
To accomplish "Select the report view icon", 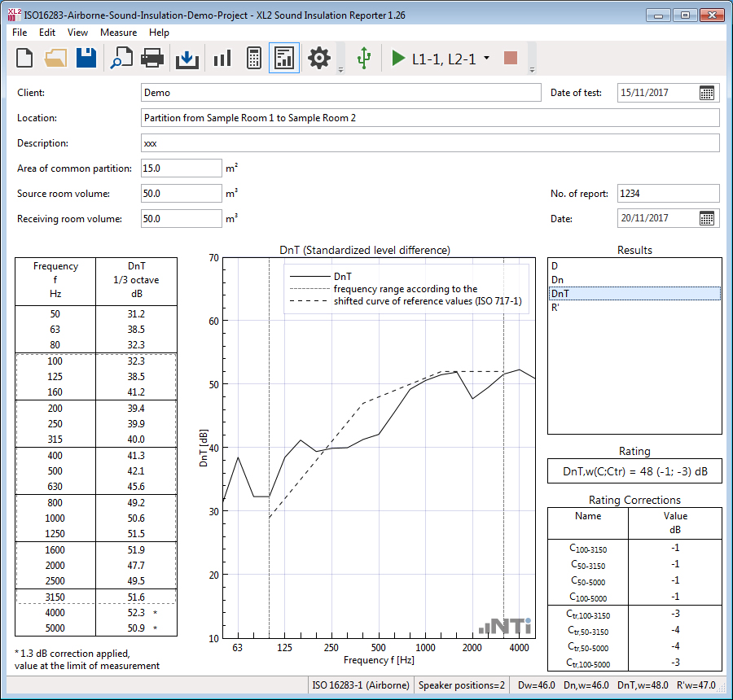I will coord(284,59).
